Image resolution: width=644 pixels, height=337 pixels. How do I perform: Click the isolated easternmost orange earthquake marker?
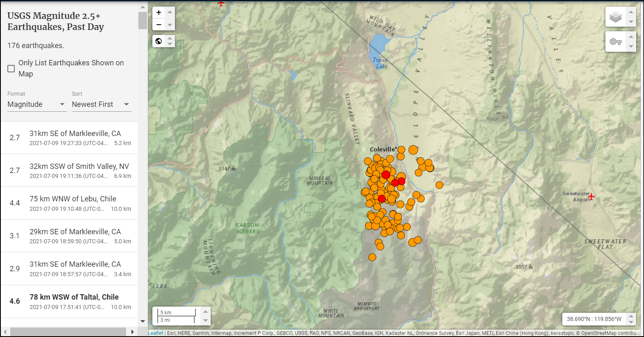(x=439, y=185)
